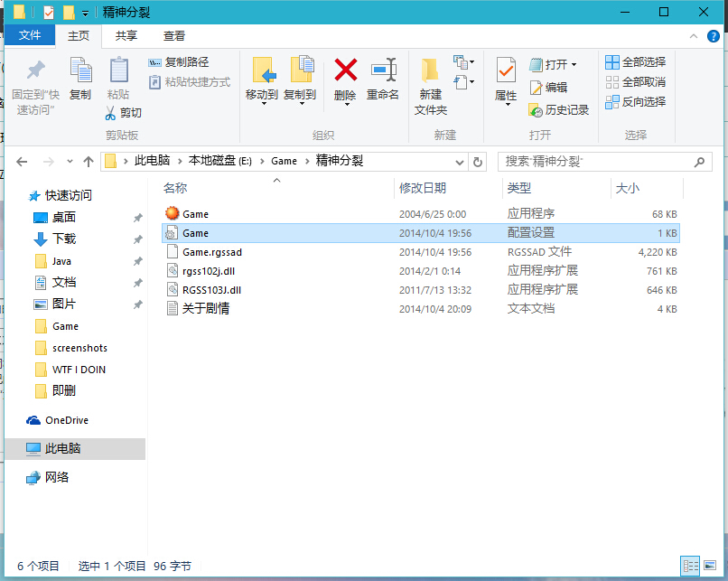
Task: Select RGSS103J.dll file
Action: 421,290
